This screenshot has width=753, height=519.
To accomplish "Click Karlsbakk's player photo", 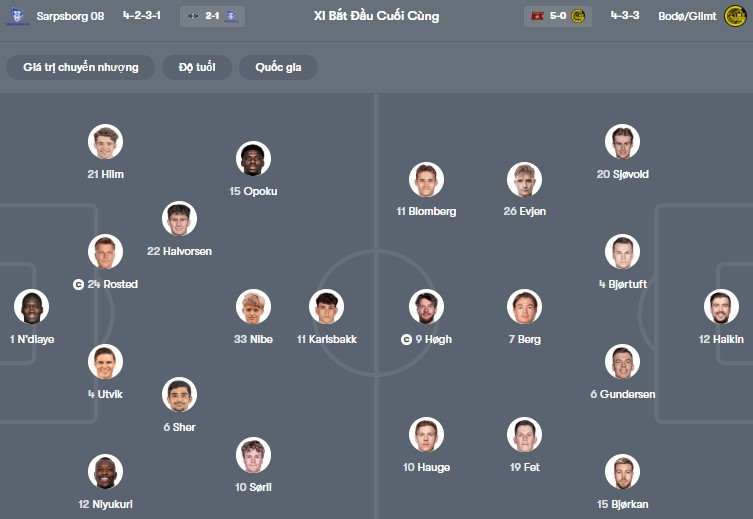I will click(327, 307).
